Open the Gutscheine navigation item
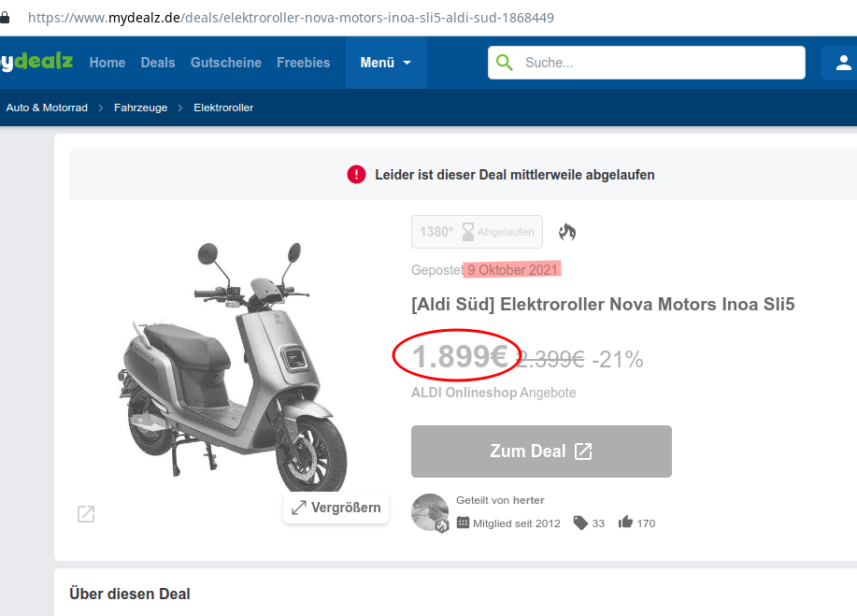 [226, 63]
